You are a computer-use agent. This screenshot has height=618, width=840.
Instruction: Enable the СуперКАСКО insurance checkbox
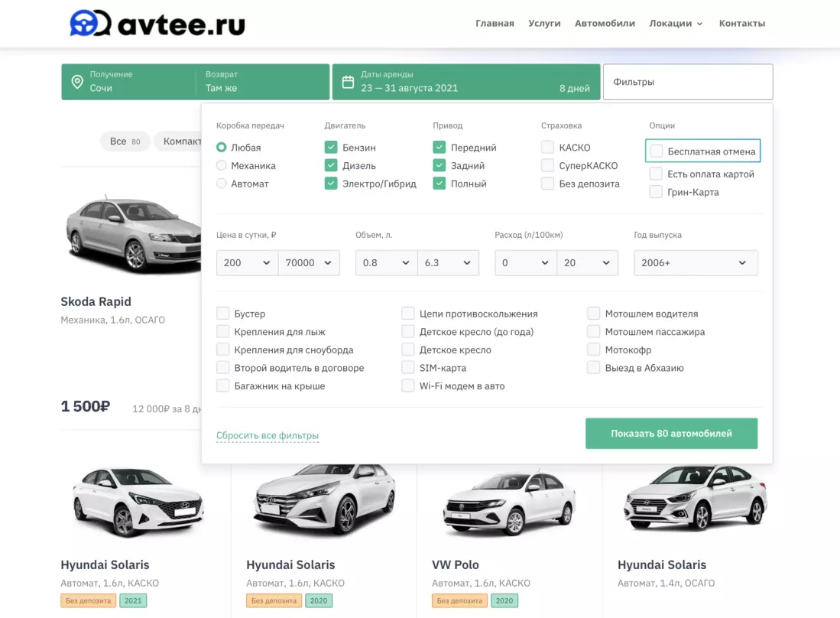547,166
